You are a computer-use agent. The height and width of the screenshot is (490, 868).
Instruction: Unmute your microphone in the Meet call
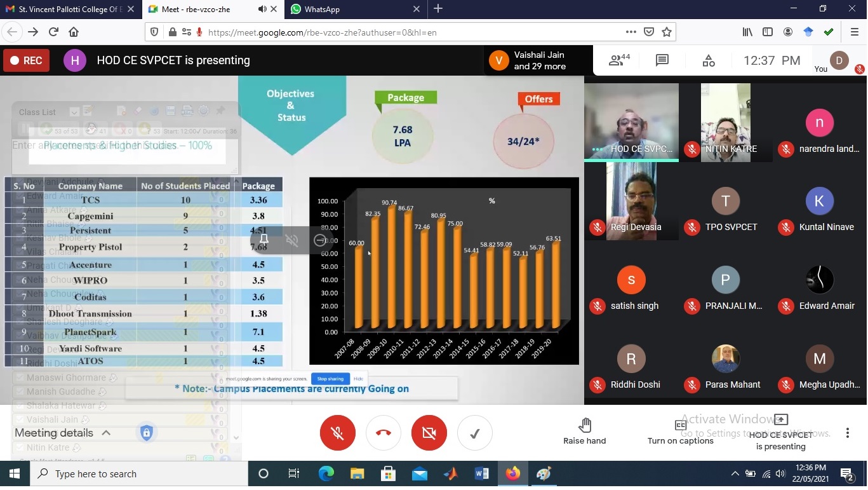coord(338,433)
